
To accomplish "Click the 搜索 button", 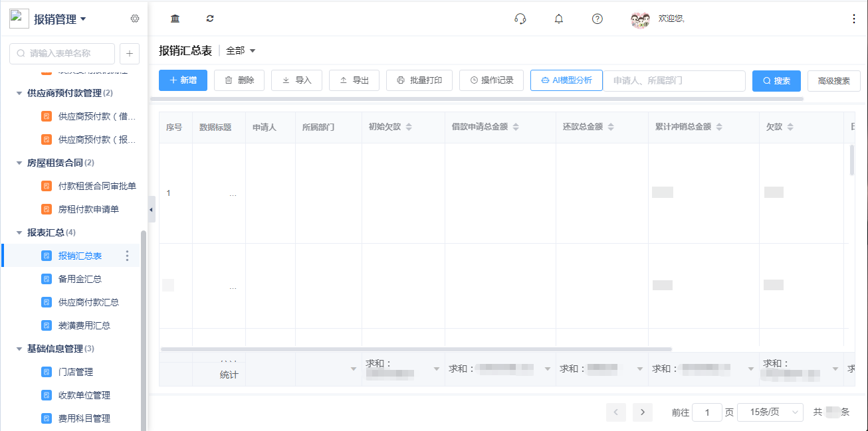I will [776, 81].
